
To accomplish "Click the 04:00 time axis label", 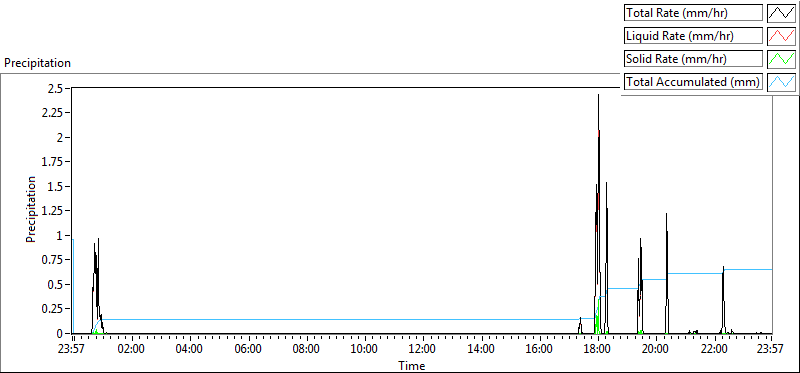I will (190, 350).
